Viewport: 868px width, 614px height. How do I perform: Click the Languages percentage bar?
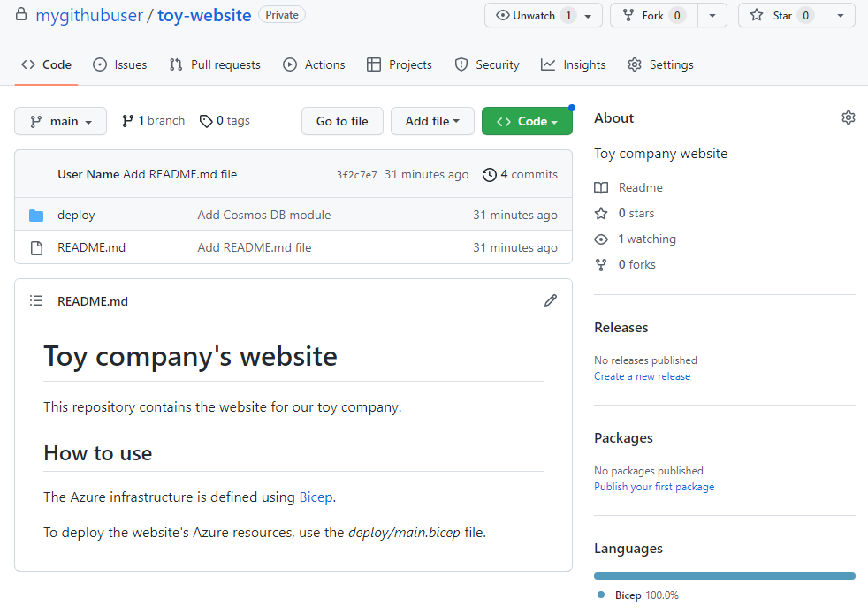click(725, 576)
